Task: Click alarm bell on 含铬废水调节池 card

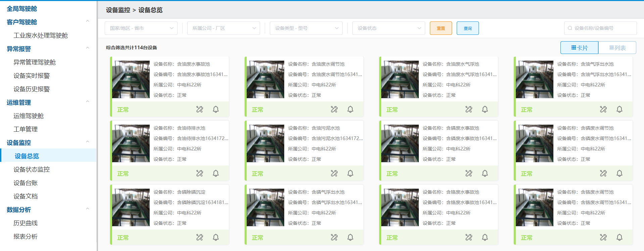Action: coord(620,237)
